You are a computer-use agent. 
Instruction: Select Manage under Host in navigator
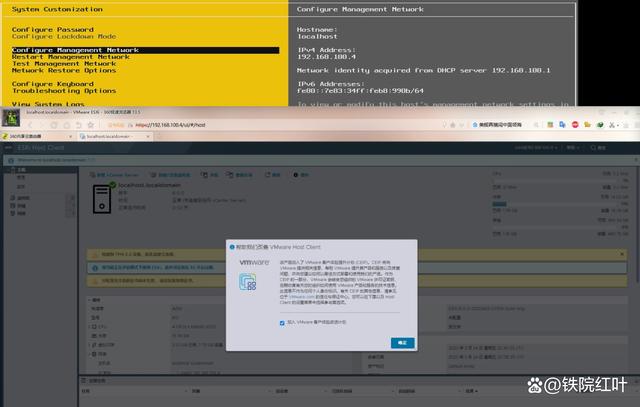[x=21, y=178]
